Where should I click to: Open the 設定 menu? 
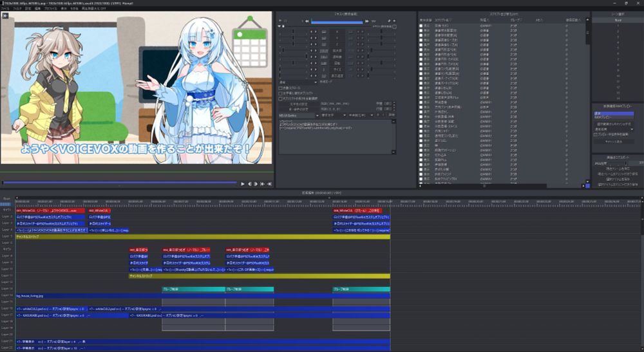(x=28, y=8)
